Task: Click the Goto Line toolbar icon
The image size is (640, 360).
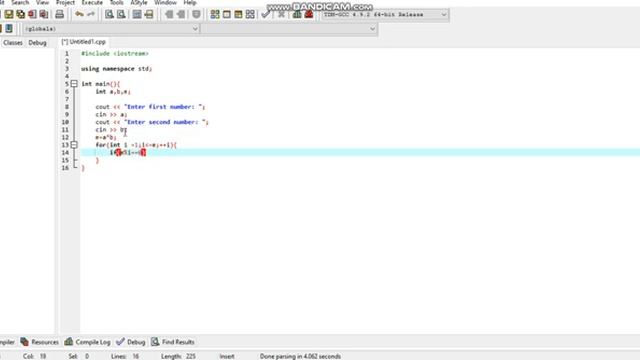Action: point(149,15)
